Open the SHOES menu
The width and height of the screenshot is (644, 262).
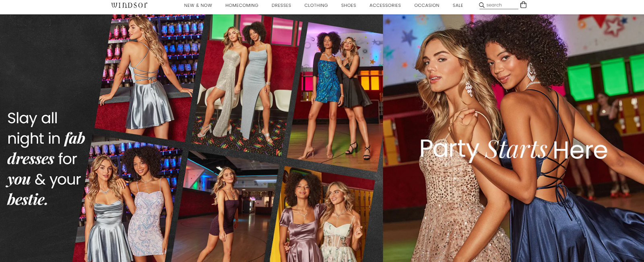coord(349,5)
